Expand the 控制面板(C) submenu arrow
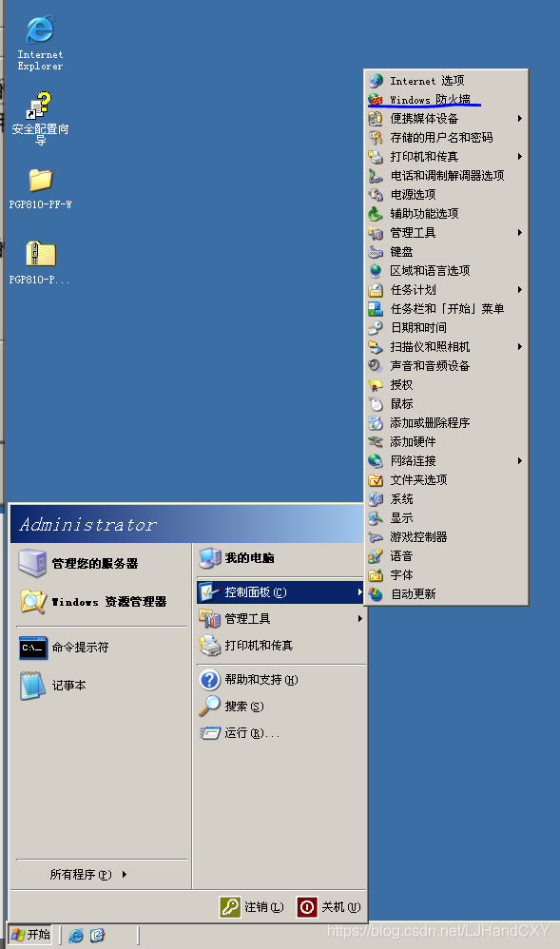 [x=359, y=591]
